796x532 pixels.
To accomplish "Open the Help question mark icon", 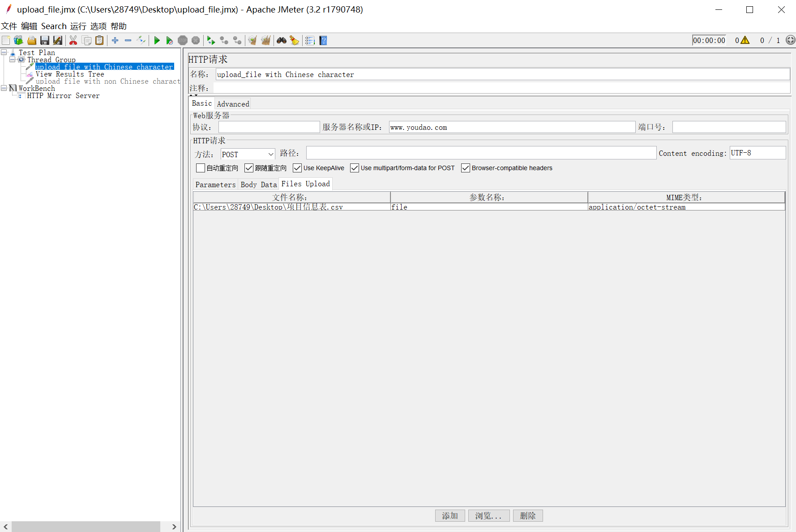I will click(323, 41).
